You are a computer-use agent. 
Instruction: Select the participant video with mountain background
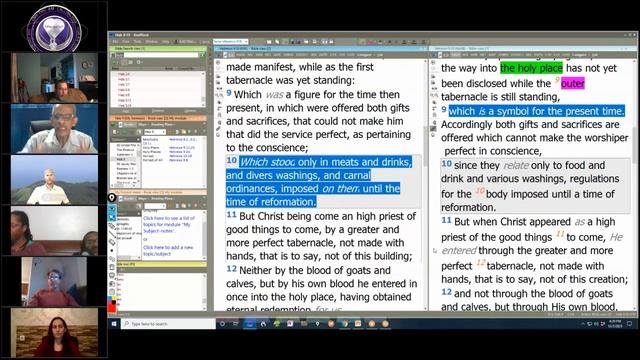pos(54,180)
